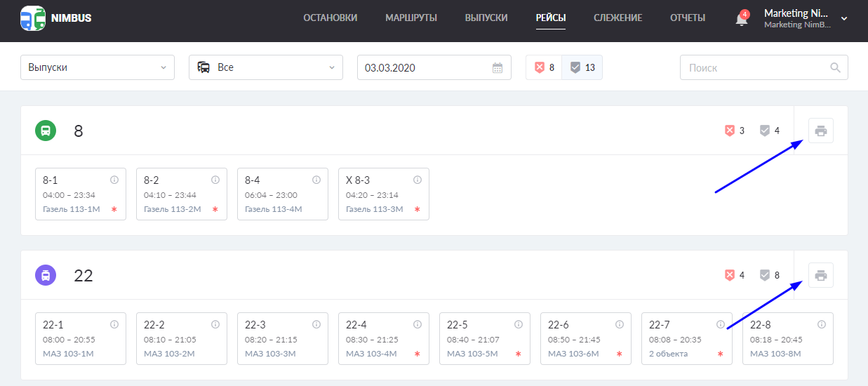Open trip card 8-4
This screenshot has height=386, width=868.
click(x=283, y=194)
